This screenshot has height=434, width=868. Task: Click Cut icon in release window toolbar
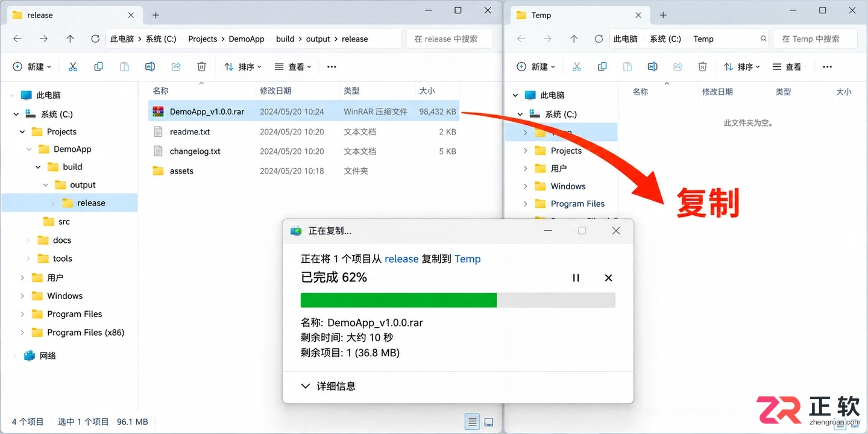tap(73, 67)
